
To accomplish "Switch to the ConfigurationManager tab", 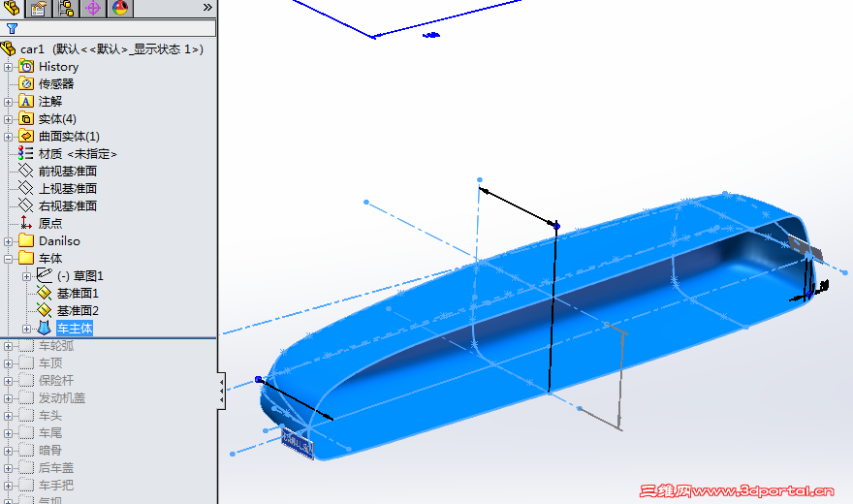I will [66, 8].
